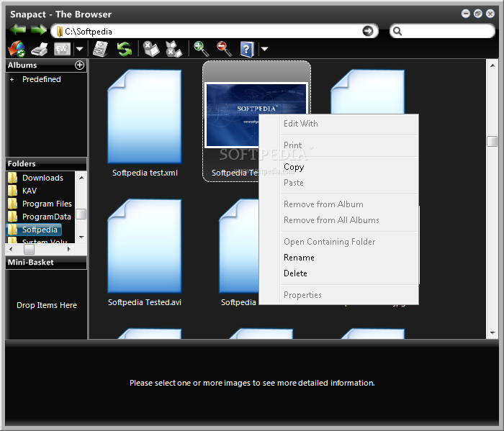Click the printer toolbar icon
Viewport: 504px width, 431px height.
40,50
